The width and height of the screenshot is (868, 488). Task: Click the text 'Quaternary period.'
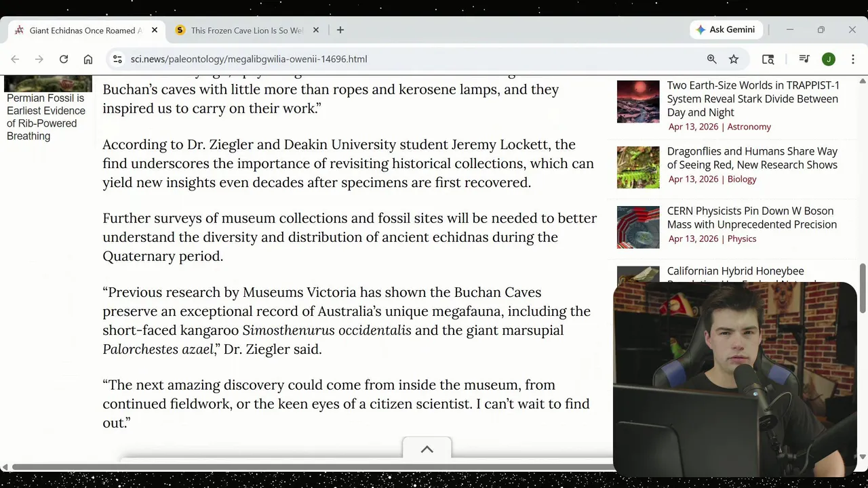tap(163, 256)
